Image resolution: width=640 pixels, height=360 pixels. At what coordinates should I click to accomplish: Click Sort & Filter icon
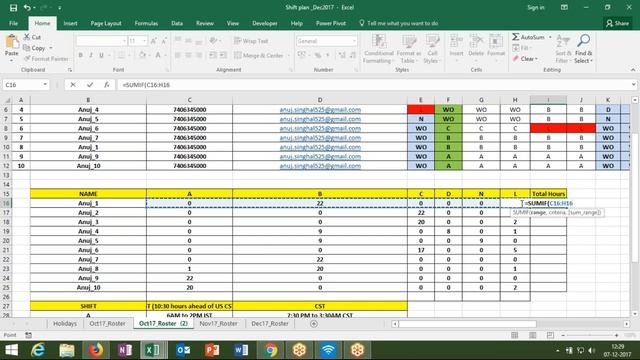click(x=563, y=41)
